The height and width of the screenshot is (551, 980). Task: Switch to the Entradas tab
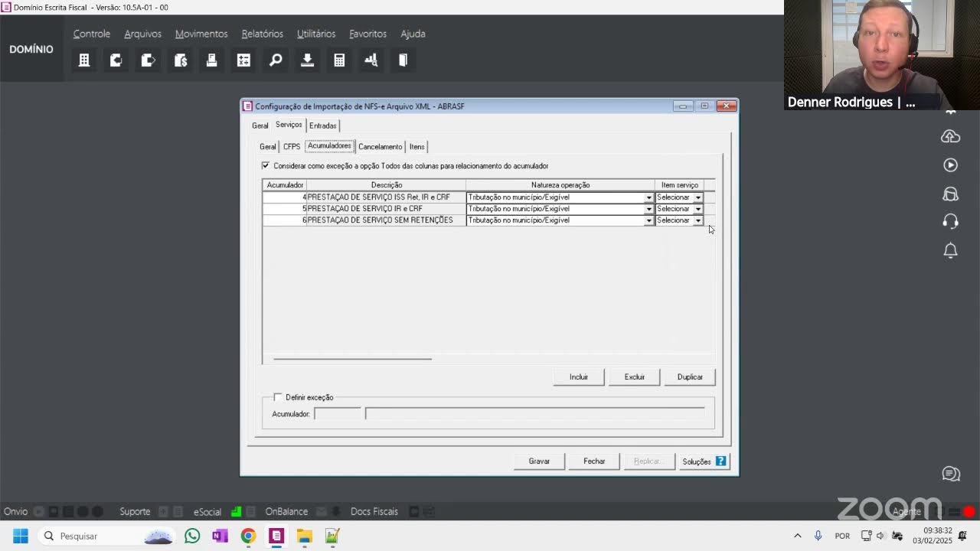click(323, 126)
